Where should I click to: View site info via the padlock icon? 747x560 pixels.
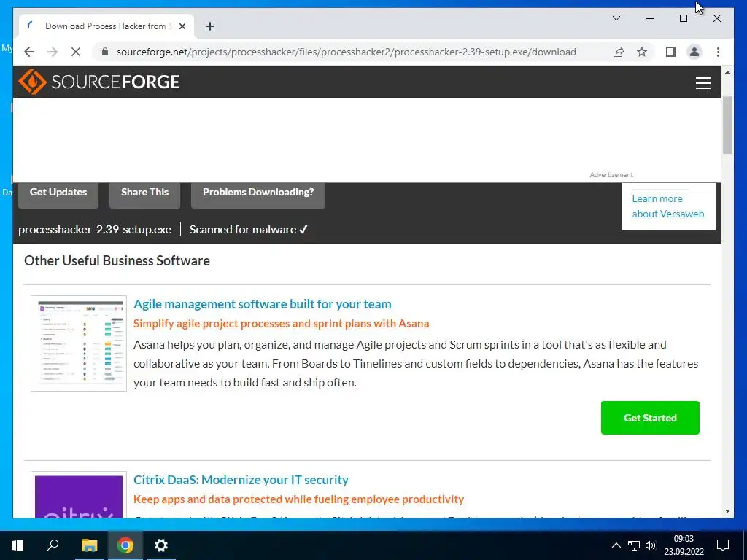[105, 52]
